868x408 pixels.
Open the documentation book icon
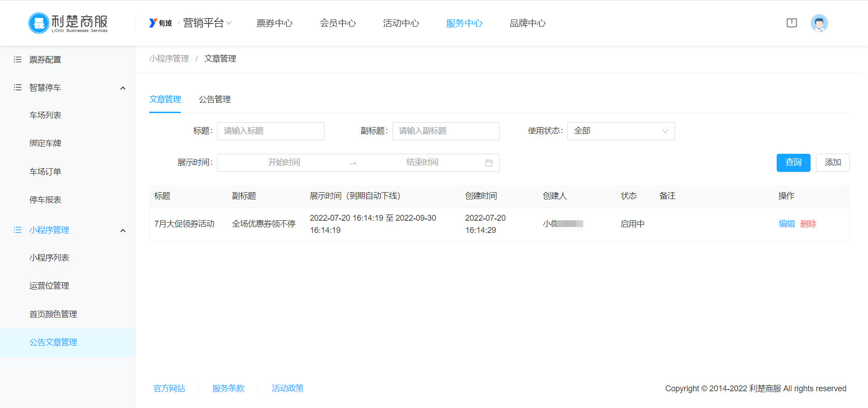[x=792, y=23]
